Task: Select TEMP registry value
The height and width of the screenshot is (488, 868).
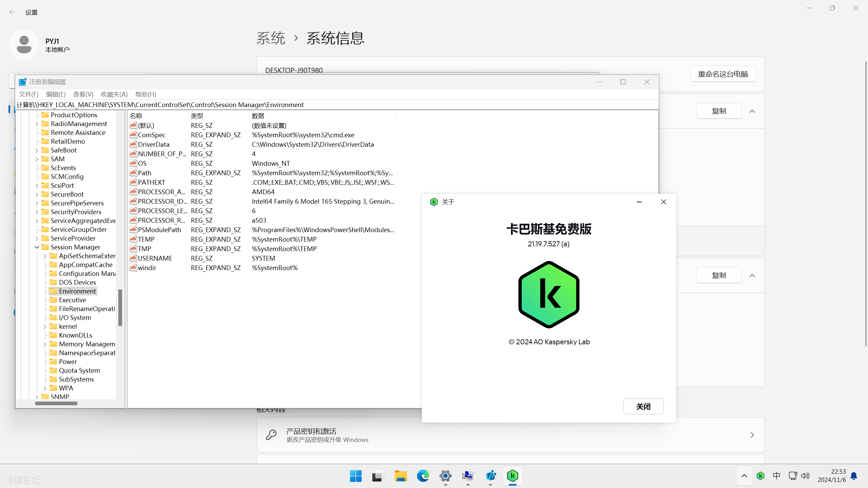Action: 146,239
